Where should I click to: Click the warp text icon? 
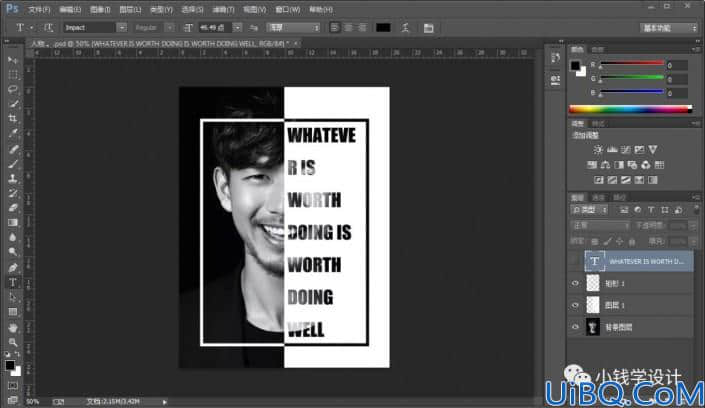[405, 28]
